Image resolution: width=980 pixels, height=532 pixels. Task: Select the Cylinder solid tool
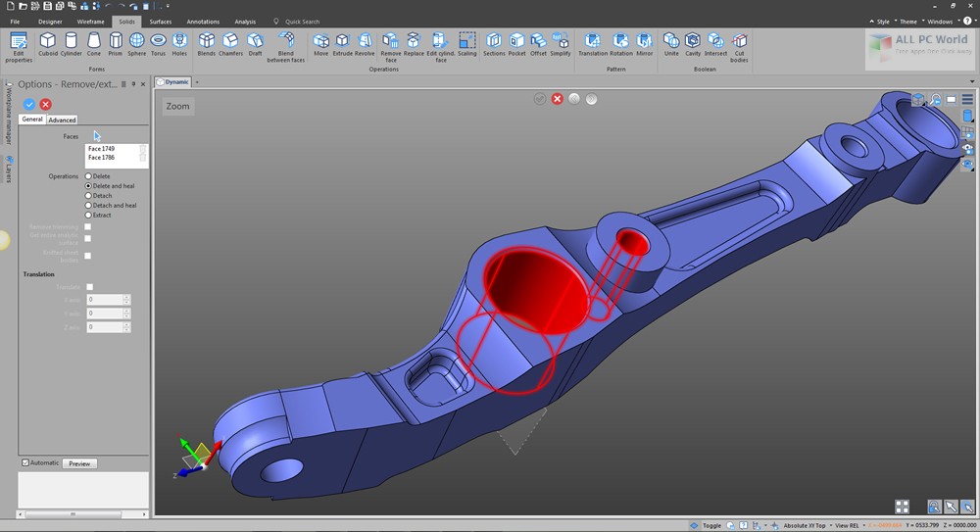tap(71, 44)
